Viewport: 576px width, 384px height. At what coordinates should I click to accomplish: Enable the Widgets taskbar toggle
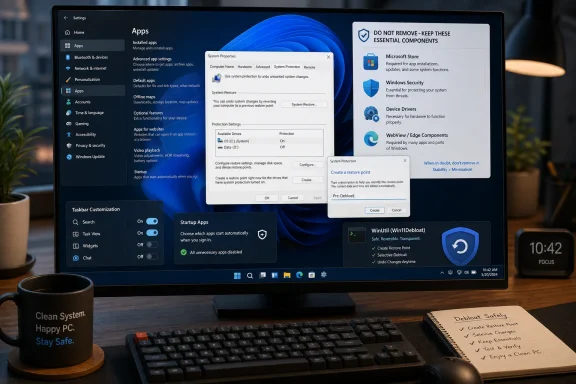tap(152, 245)
